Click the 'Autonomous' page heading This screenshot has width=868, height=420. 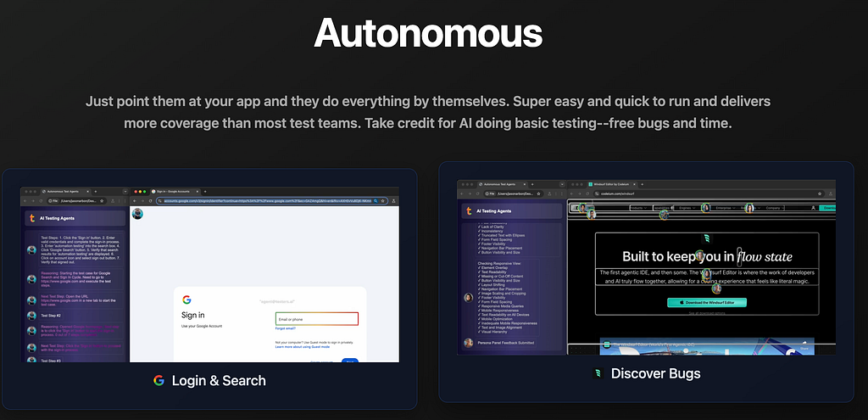click(x=428, y=33)
